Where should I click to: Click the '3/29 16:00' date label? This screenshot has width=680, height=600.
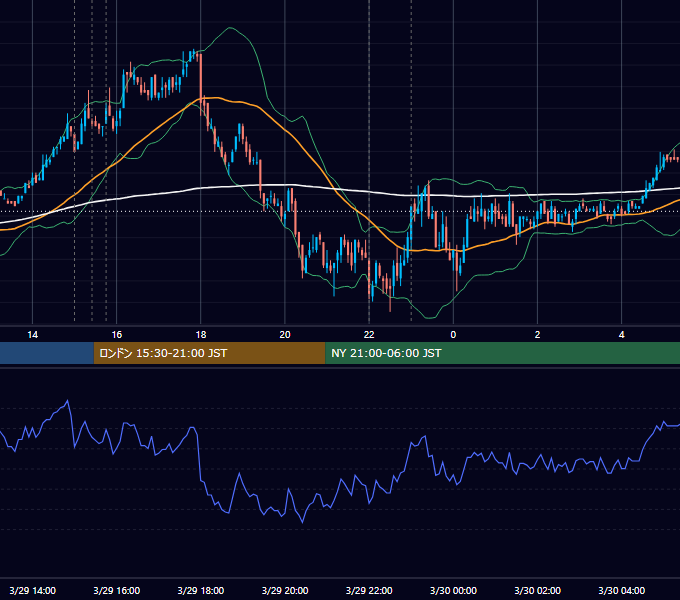[117, 590]
